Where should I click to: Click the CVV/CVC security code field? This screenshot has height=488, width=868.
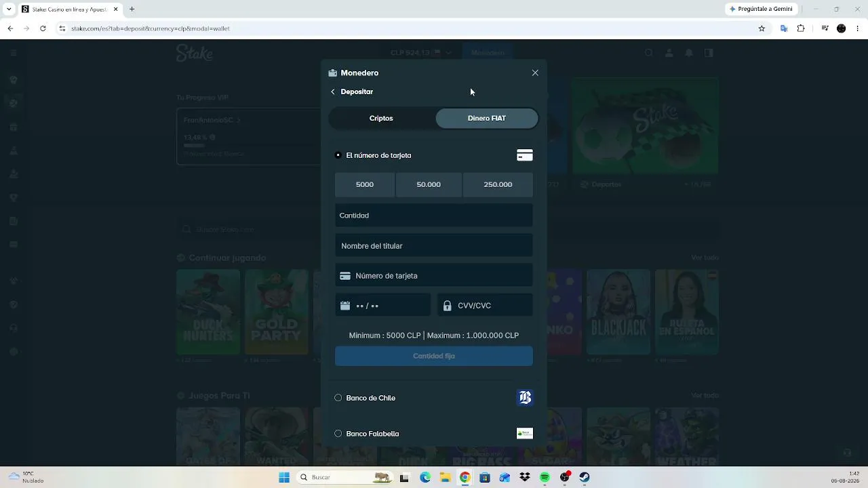pos(486,306)
